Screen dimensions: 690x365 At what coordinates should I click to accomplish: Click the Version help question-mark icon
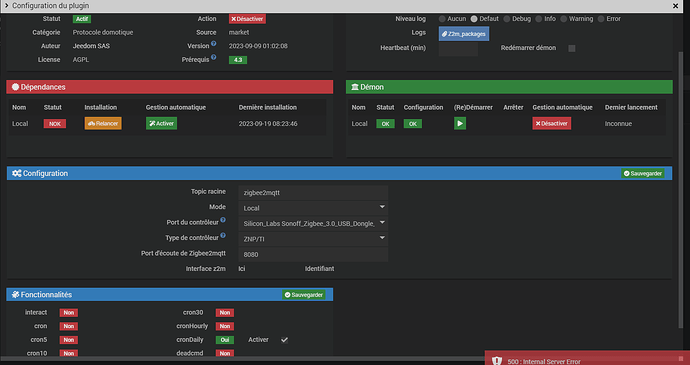[213, 44]
